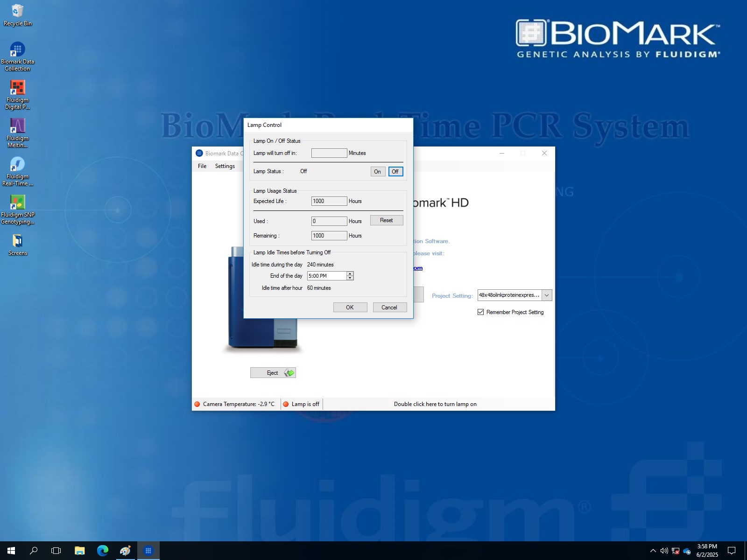Open the Settings menu

click(x=225, y=166)
